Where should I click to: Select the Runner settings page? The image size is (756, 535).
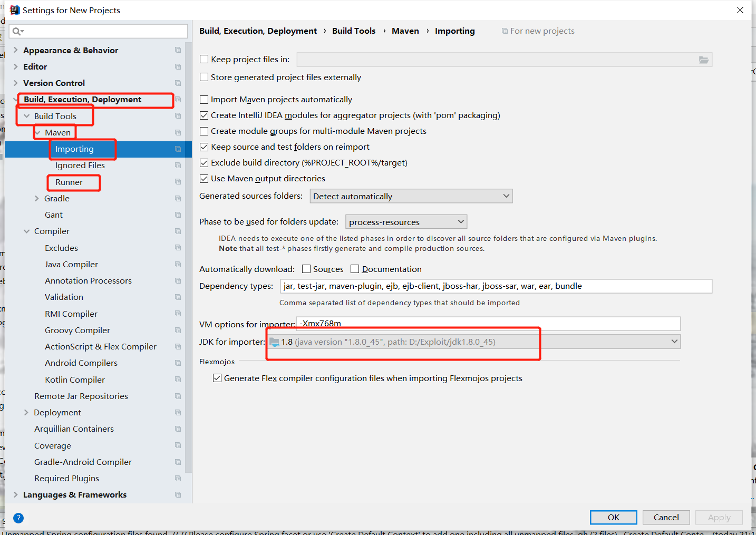[69, 182]
